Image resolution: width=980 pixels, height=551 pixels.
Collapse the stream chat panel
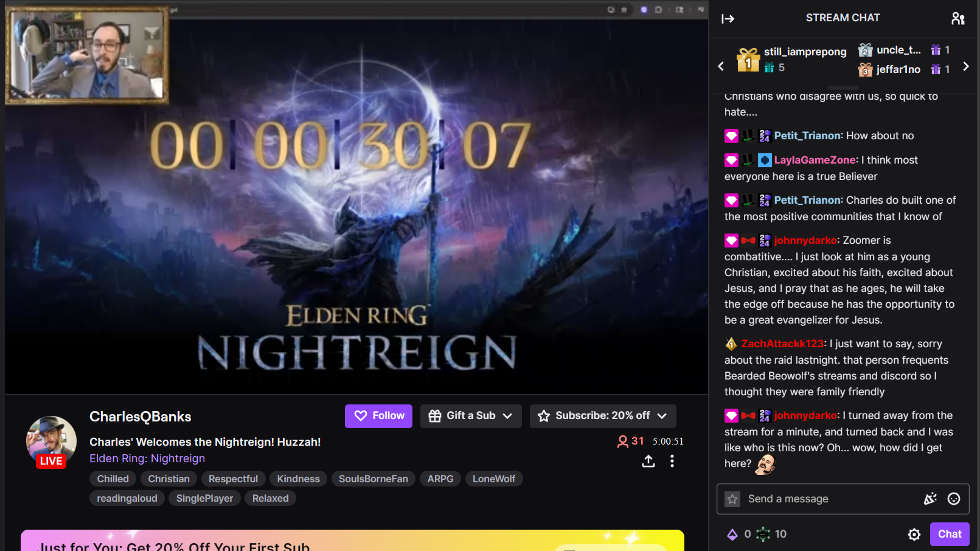[x=728, y=19]
